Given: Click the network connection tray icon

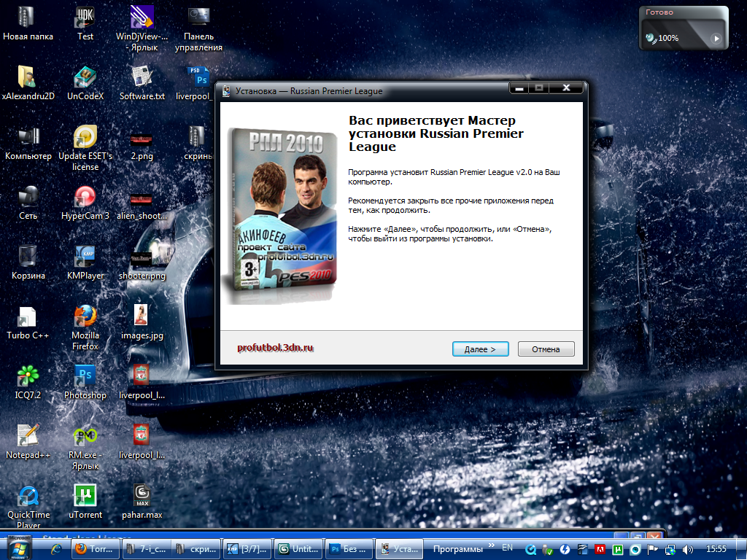Looking at the screenshot, I should pos(670,550).
